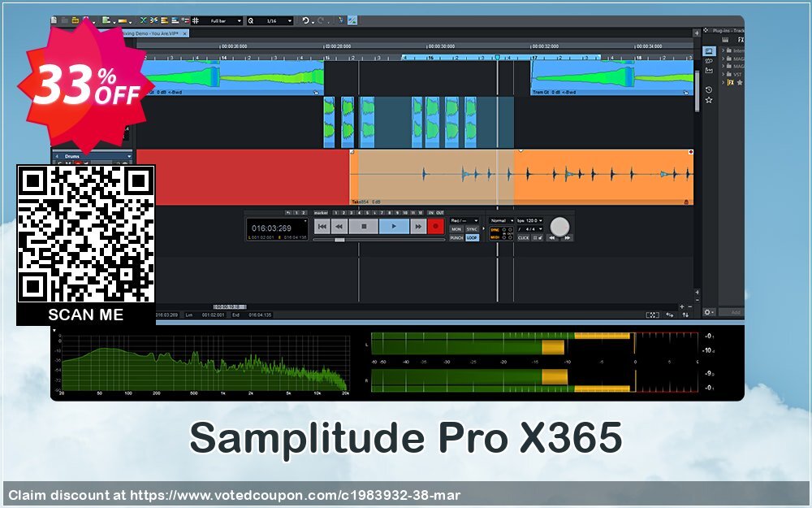Click the New project document icon

pyautogui.click(x=54, y=21)
